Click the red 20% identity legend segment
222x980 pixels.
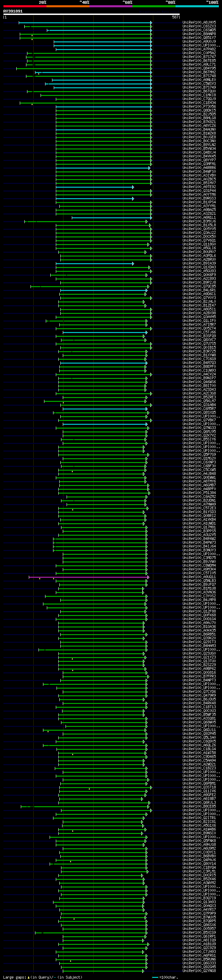point(25,6)
